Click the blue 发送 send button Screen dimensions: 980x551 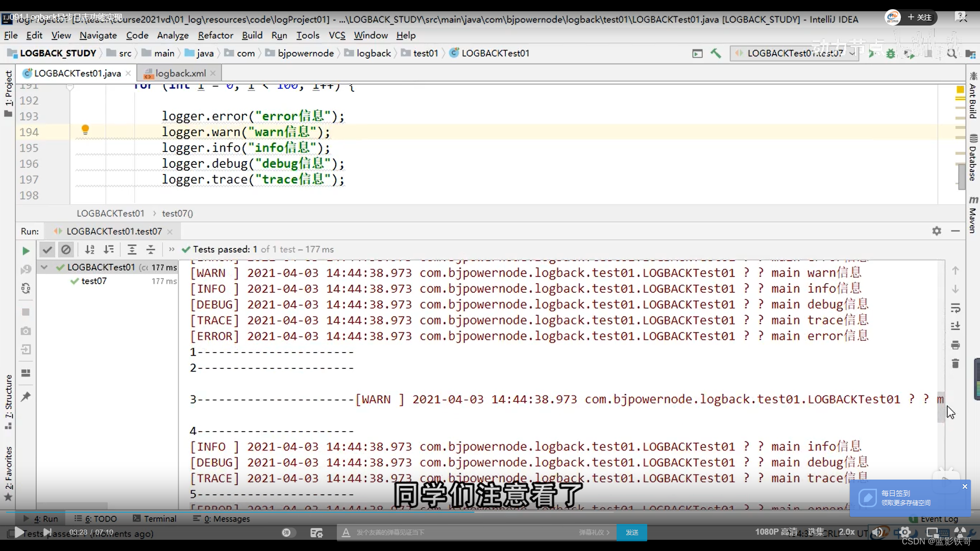(x=632, y=532)
